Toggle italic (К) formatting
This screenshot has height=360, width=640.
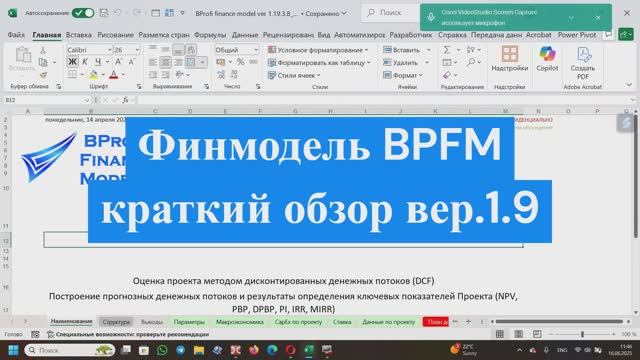click(85, 62)
